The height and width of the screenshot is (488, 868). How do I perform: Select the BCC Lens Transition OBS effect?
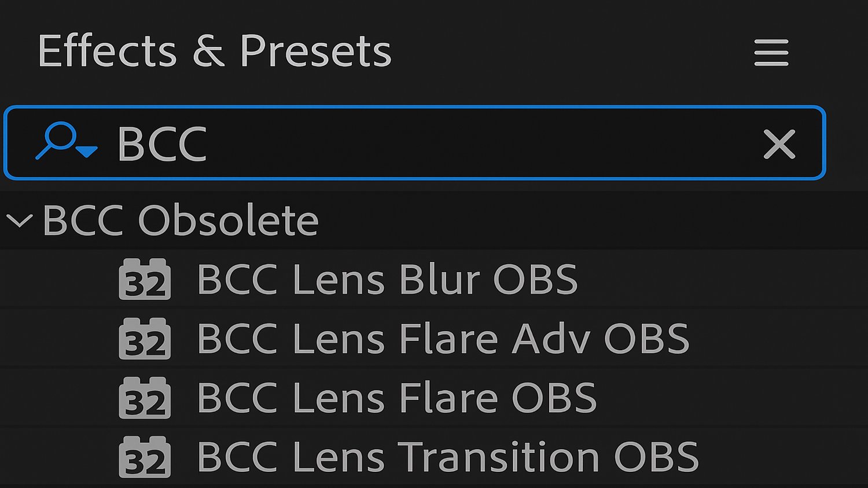pos(447,457)
